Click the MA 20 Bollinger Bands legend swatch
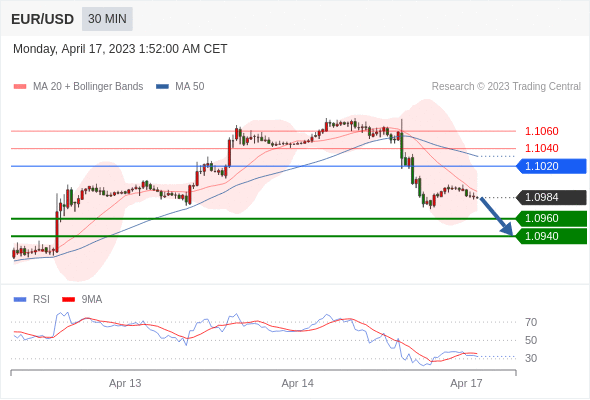This screenshot has height=400, width=590. pos(20,87)
